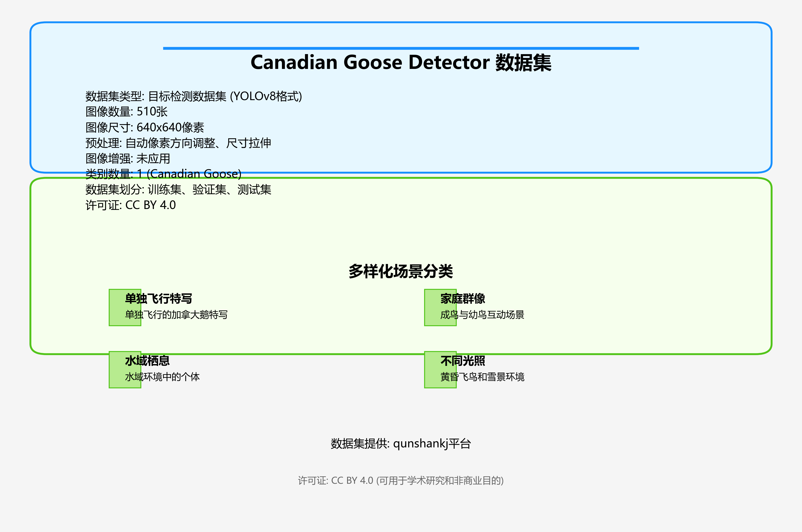The image size is (802, 532).
Task: Click the blue line above the title
Action: [401, 48]
